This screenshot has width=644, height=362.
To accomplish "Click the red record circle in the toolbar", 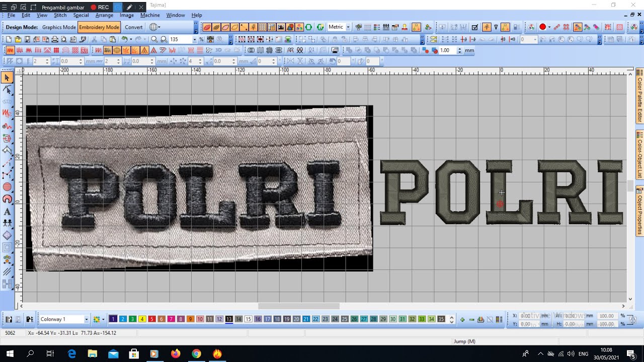I will (543, 27).
